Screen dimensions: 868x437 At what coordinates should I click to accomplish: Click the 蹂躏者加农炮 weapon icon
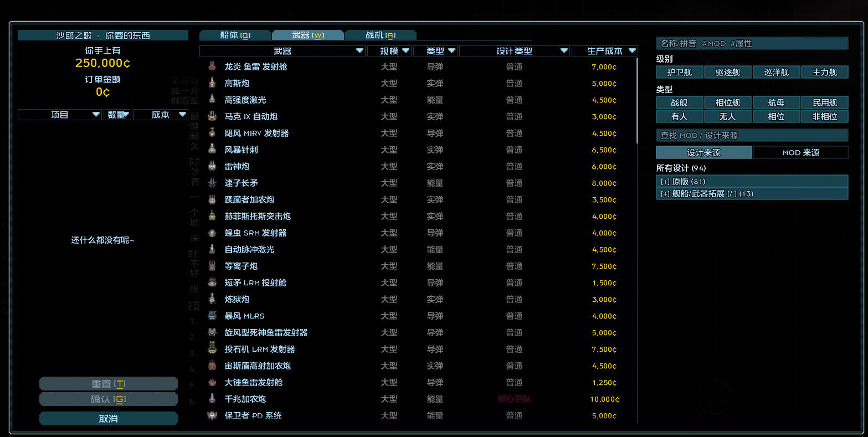[212, 199]
